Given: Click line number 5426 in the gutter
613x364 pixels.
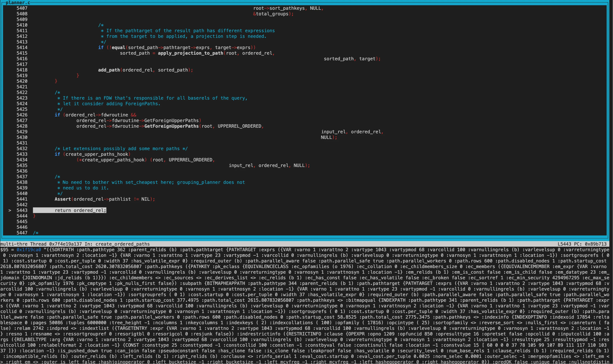Looking at the screenshot, I should coord(22,115).
